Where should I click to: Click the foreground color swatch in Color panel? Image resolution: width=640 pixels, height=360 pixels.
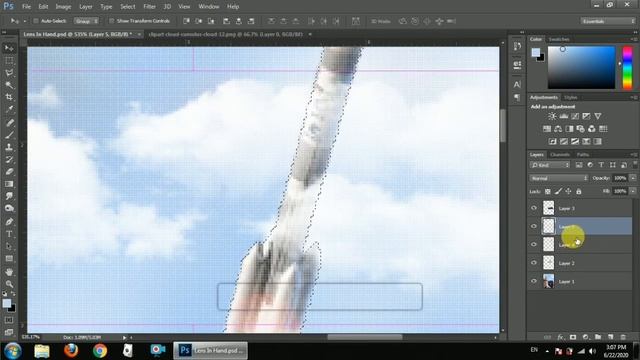(x=536, y=52)
